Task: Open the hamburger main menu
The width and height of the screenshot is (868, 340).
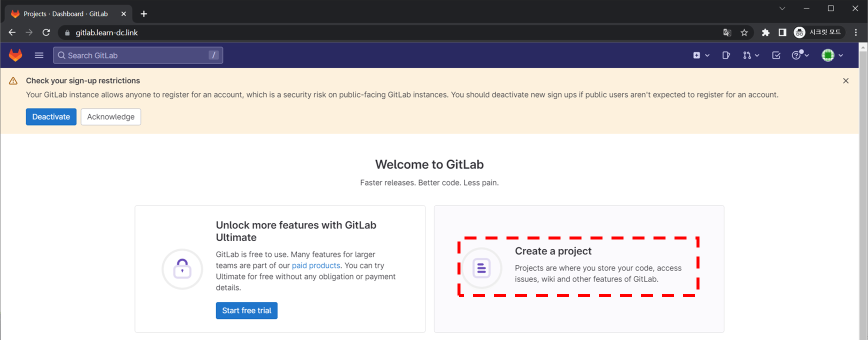Action: click(x=39, y=55)
